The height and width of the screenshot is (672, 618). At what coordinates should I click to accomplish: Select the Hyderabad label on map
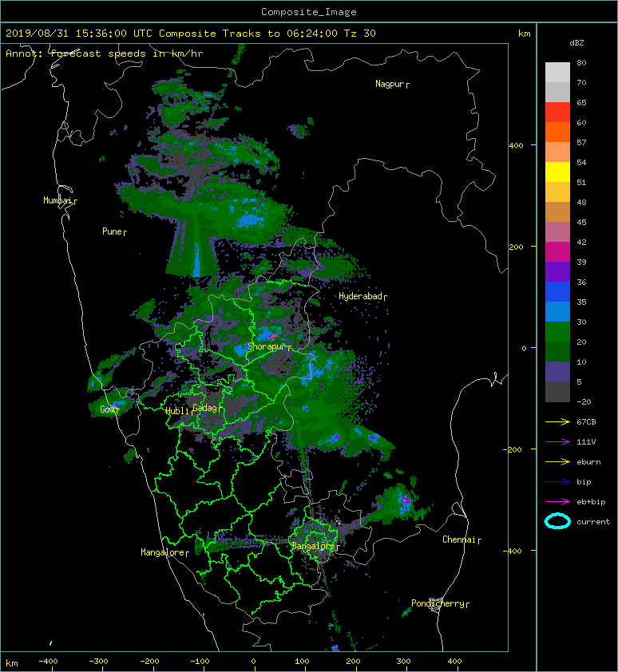[360, 296]
